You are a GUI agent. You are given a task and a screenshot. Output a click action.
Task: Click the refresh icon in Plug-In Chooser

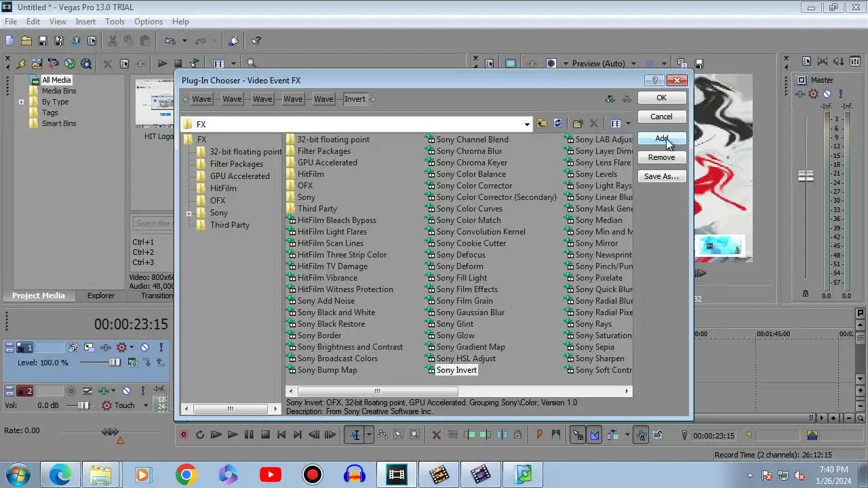click(557, 123)
